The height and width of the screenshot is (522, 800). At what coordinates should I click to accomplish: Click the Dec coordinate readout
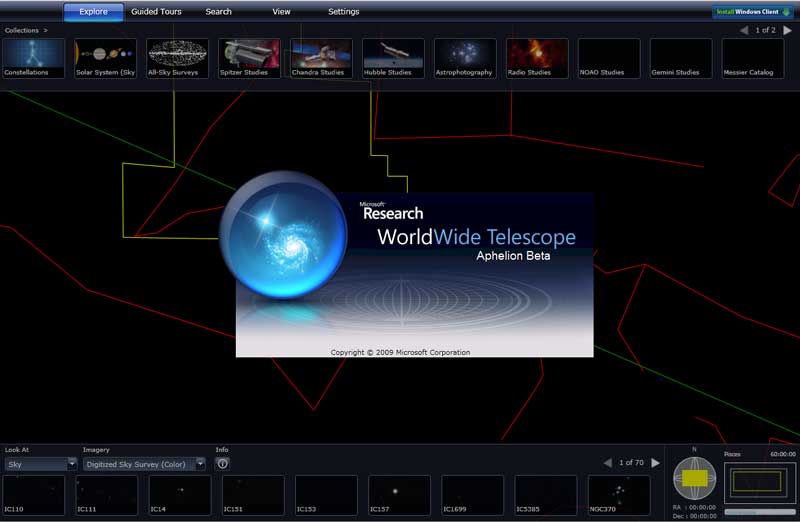point(694,516)
